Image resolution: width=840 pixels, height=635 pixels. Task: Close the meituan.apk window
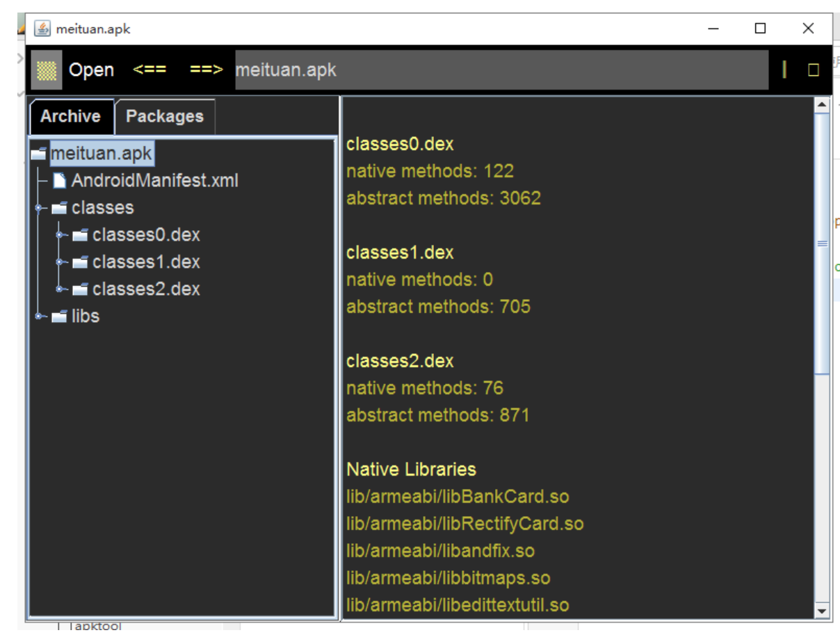[x=807, y=29]
